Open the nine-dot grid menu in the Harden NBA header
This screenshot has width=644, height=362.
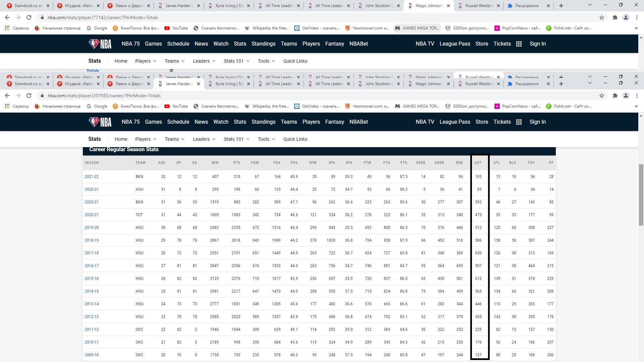click(519, 122)
